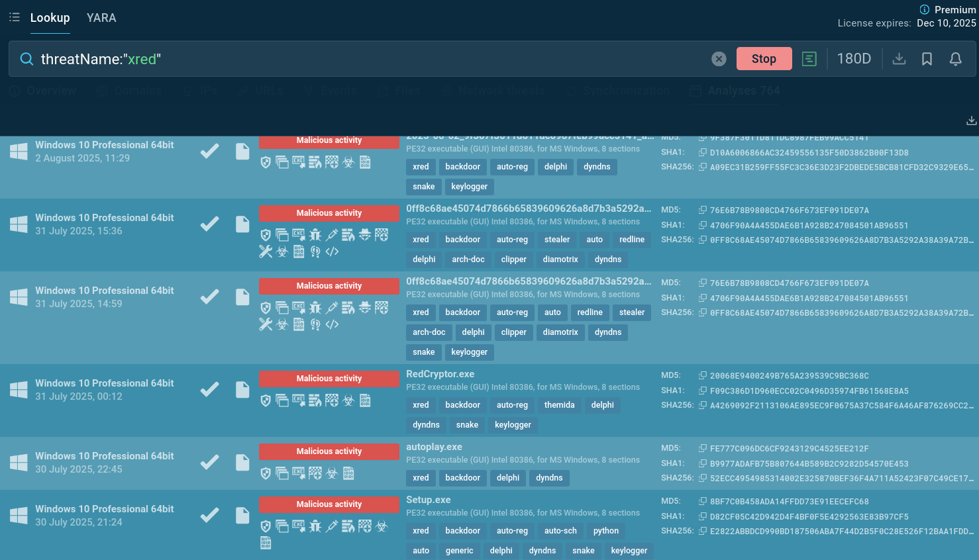The width and height of the screenshot is (979, 560).
Task: Copy the SHA1 hash of Setup.exe
Action: point(702,516)
